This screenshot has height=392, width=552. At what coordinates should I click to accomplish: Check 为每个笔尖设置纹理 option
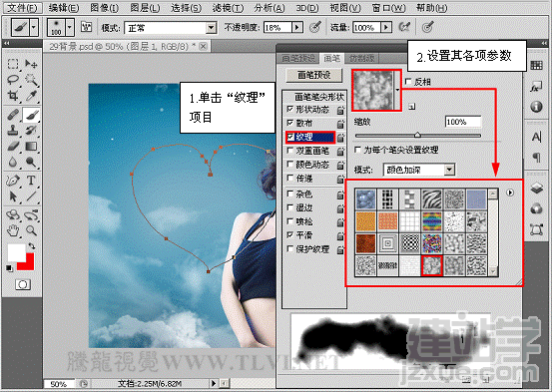point(357,150)
